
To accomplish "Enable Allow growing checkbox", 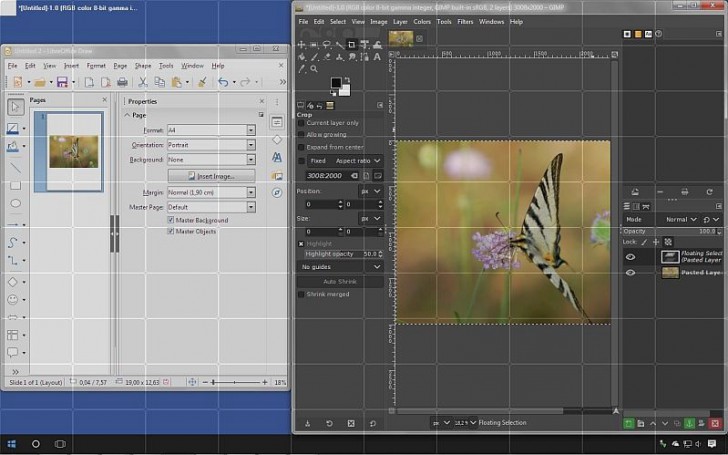I will pyautogui.click(x=301, y=135).
